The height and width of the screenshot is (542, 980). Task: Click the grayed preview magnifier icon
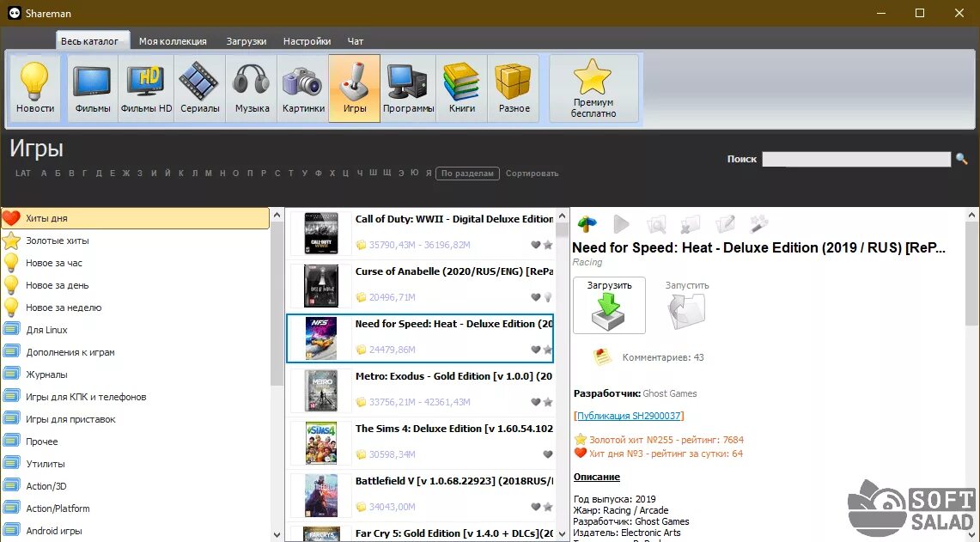pyautogui.click(x=656, y=224)
